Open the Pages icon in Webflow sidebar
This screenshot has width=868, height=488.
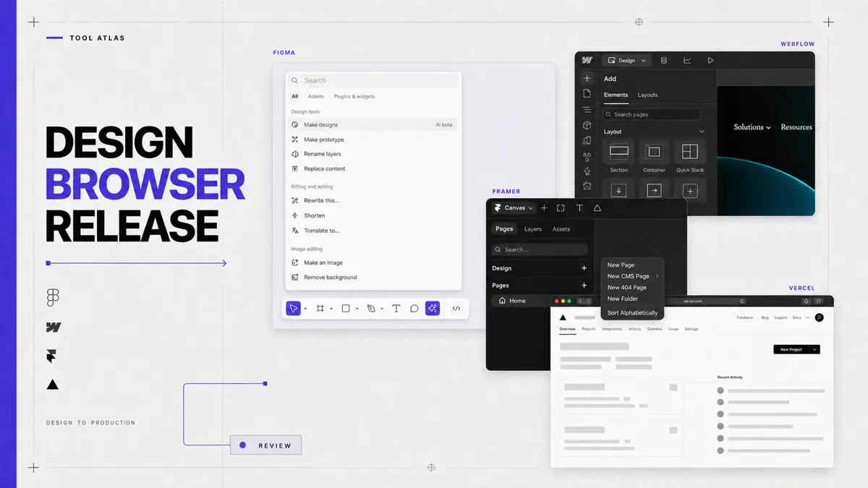pos(587,94)
